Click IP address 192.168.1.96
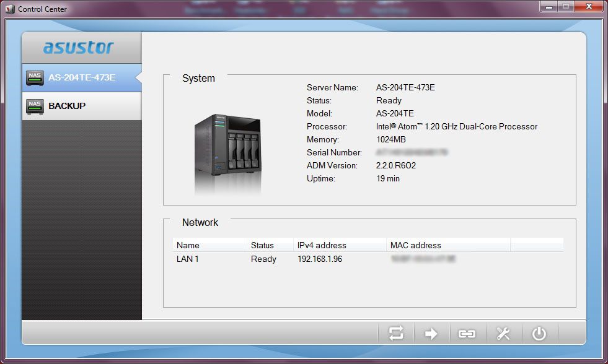Viewport: 608px width, 364px height. [x=320, y=259]
